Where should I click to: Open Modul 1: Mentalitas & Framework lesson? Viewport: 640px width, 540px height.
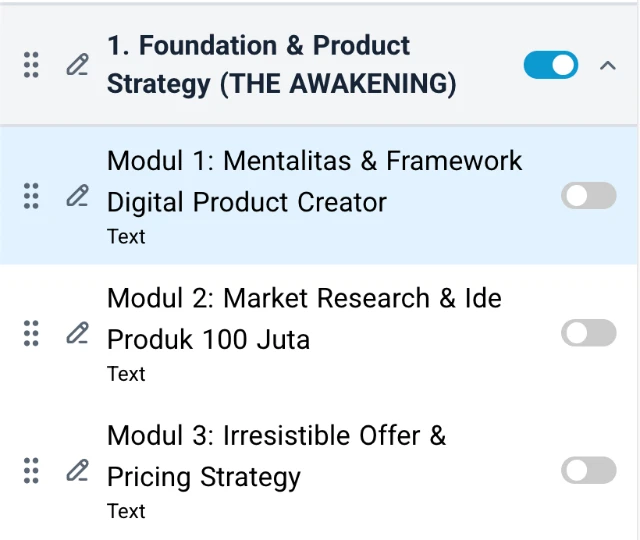point(314,181)
